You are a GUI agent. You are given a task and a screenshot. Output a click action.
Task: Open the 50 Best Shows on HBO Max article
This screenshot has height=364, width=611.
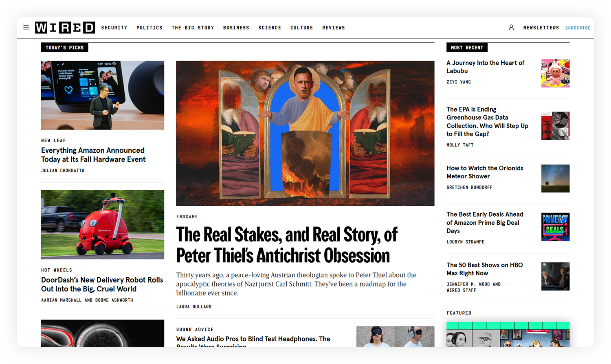[485, 269]
